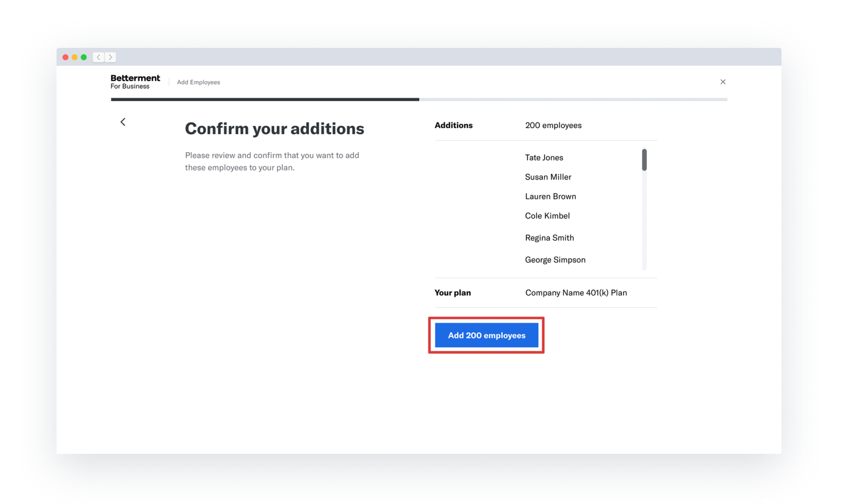Viewport: 844px width, 504px height.
Task: Select employee Tate Jones
Action: (x=544, y=157)
